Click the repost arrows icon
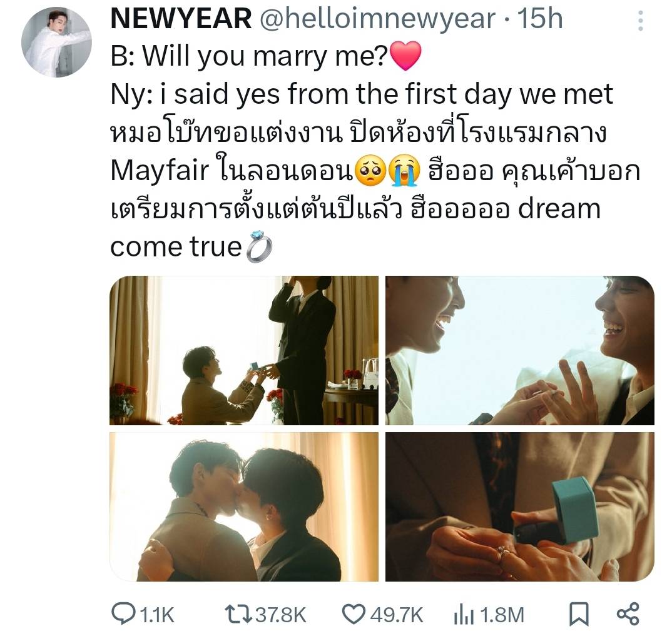Screen dimensions: 672x641 click(238, 614)
